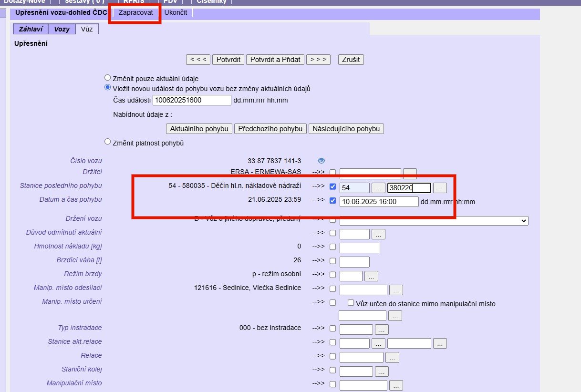Select 'Změnit pouze aktuální údaje' radio option
Image resolution: width=581 pixels, height=392 pixels.
pos(107,78)
